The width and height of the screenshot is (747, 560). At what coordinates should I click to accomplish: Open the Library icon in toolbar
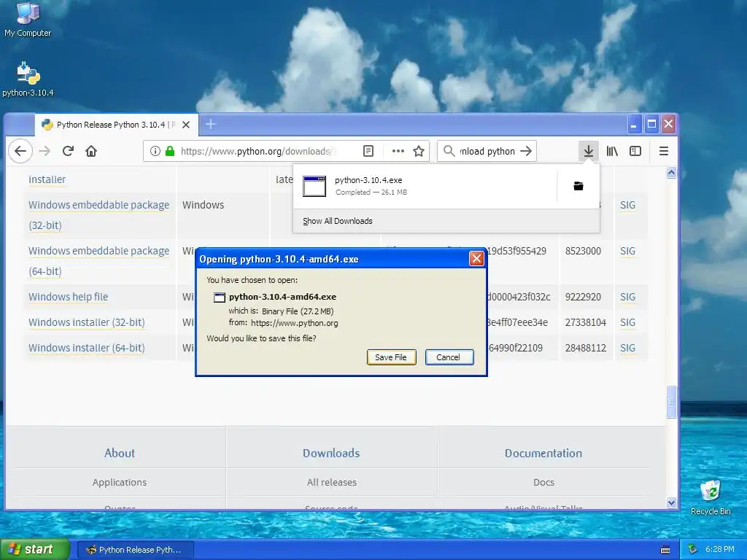[612, 152]
